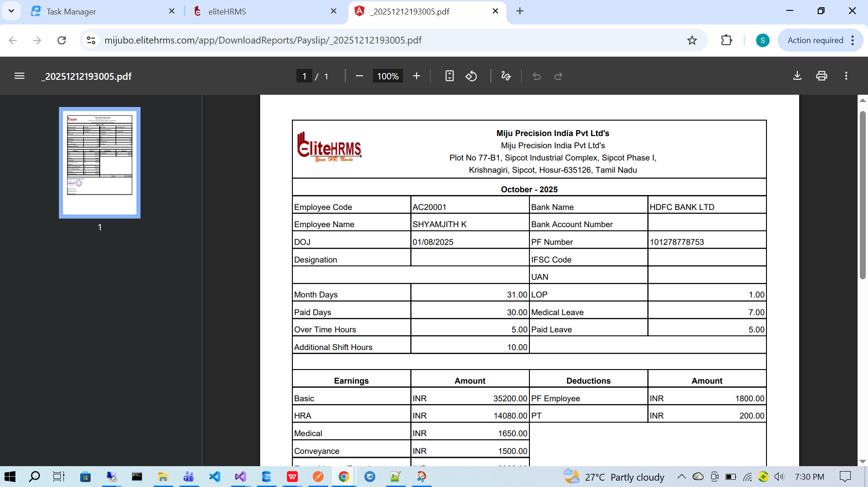Open File Explorer from the taskbar
Viewport: 868px width, 487px height.
(163, 477)
